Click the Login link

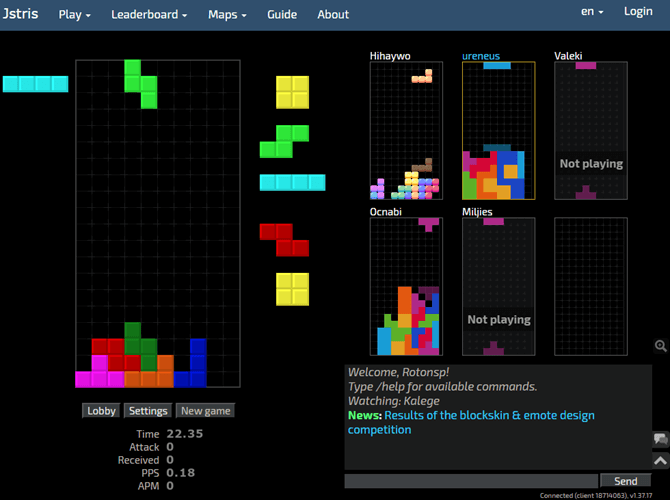coord(638,12)
